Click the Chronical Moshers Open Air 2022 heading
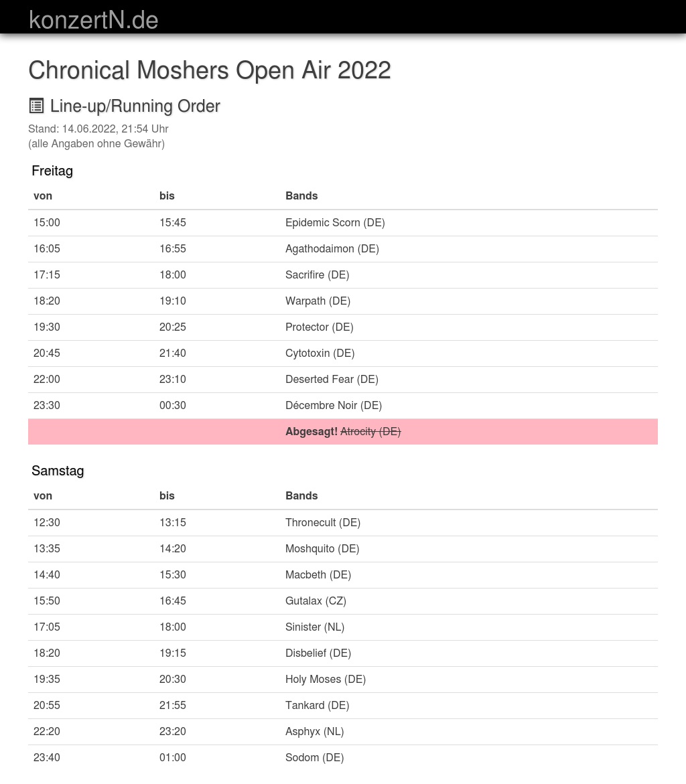 point(210,70)
